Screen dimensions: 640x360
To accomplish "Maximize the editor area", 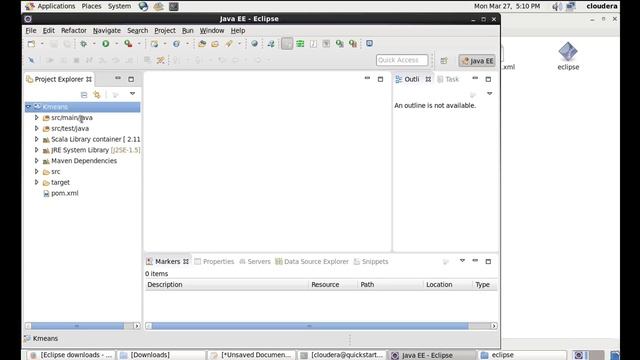I will tap(380, 79).
